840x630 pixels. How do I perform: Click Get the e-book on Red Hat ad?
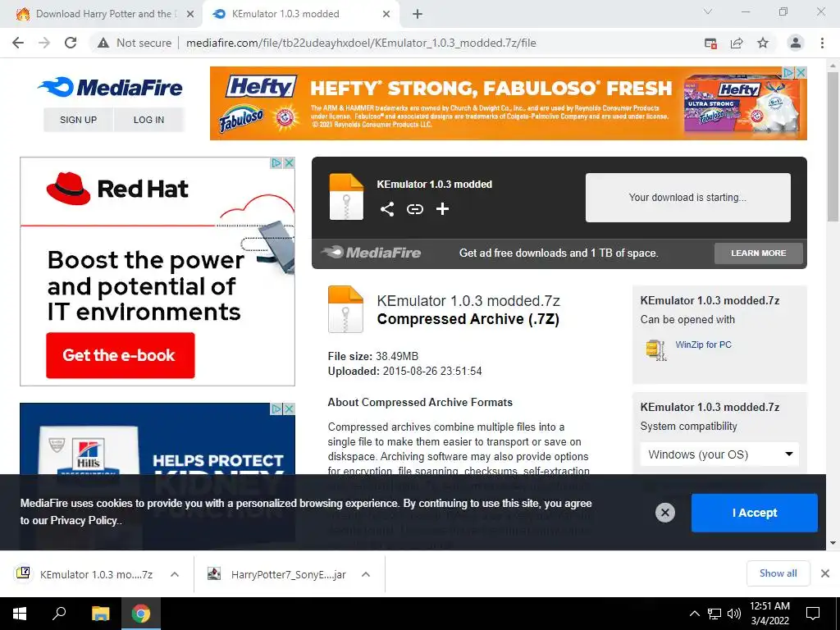[x=120, y=355]
